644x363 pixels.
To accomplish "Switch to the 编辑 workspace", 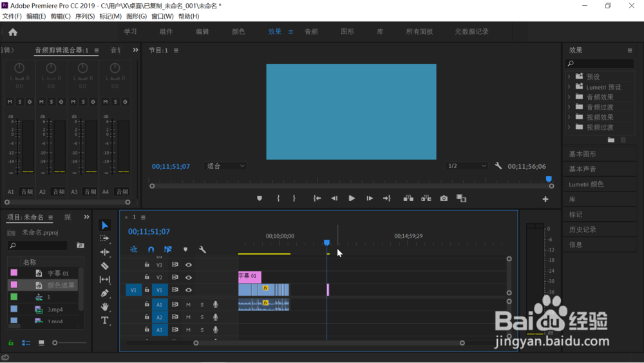I will [x=202, y=32].
